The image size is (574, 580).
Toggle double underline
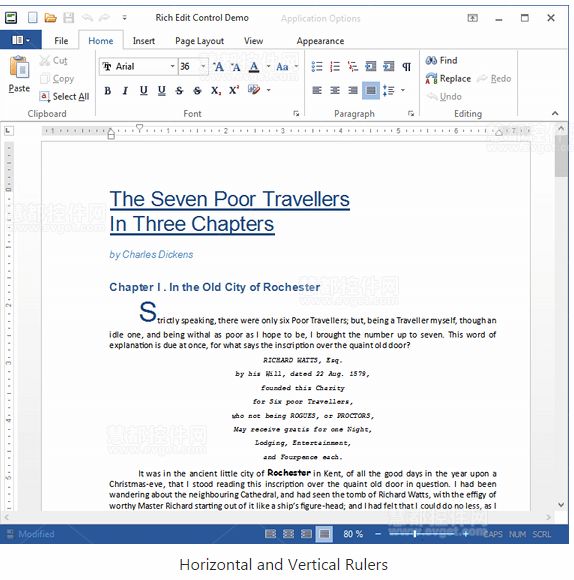pos(161,91)
